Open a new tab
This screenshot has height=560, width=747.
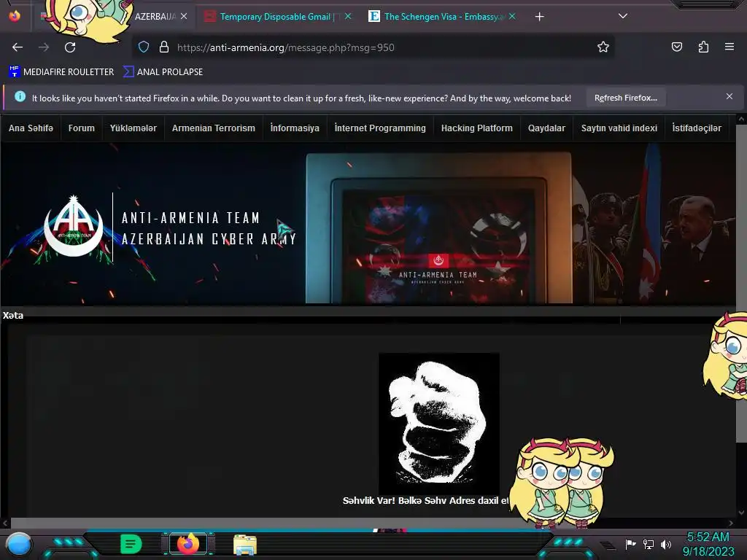539,17
